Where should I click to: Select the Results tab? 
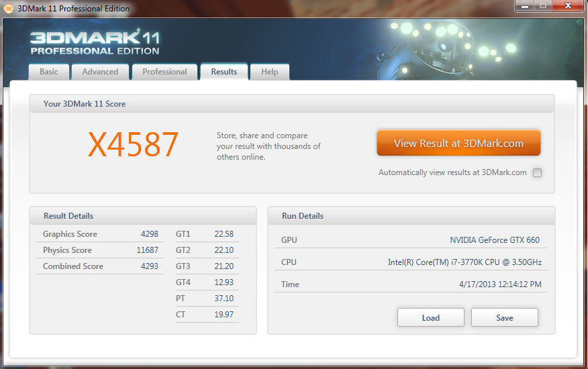[224, 72]
